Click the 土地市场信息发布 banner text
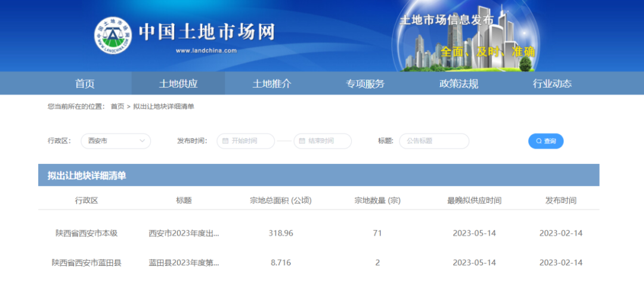Image resolution: width=644 pixels, height=282 pixels. click(446, 20)
